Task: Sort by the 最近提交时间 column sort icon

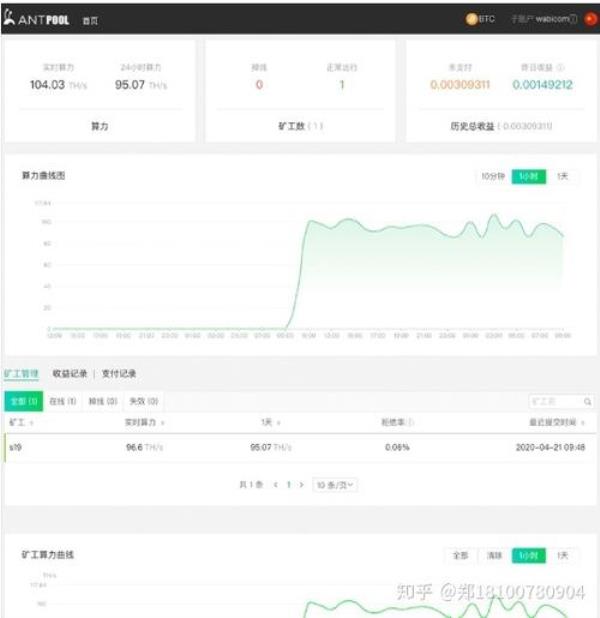Action: (x=587, y=423)
